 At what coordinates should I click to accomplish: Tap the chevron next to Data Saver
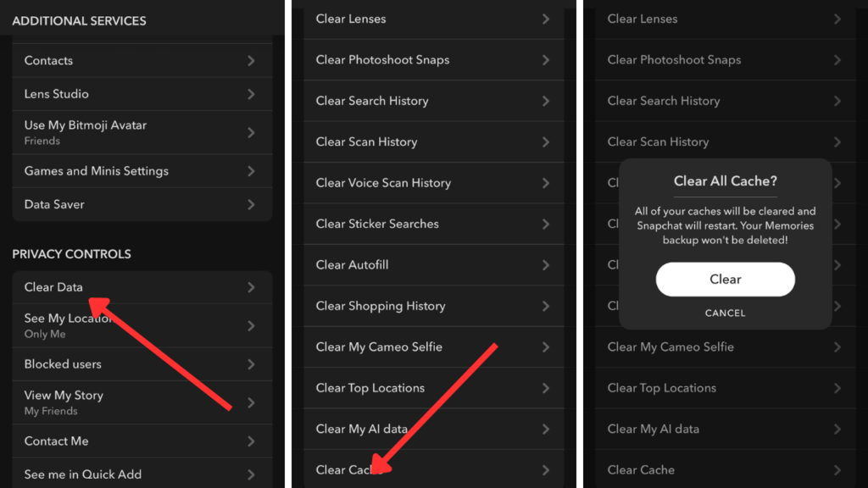[x=251, y=205]
